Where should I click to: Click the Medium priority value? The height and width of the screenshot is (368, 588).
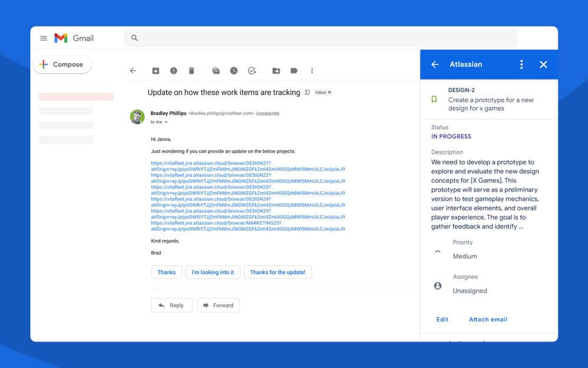coord(465,256)
